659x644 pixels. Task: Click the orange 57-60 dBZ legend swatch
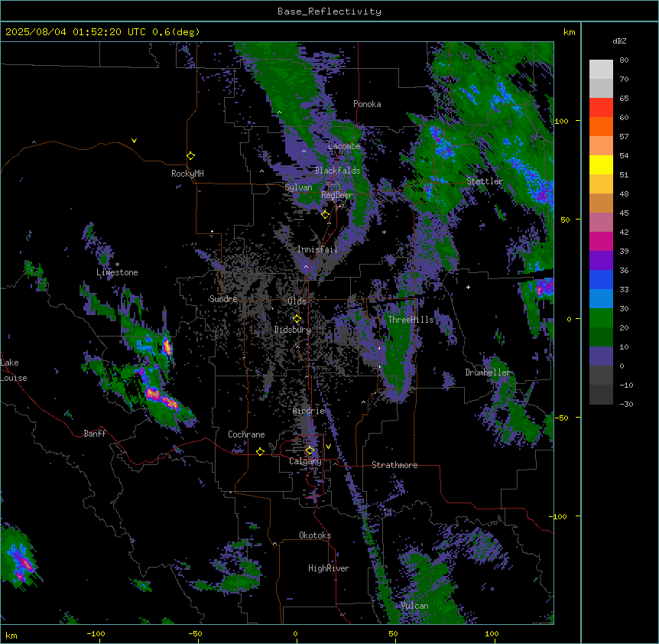pos(601,127)
